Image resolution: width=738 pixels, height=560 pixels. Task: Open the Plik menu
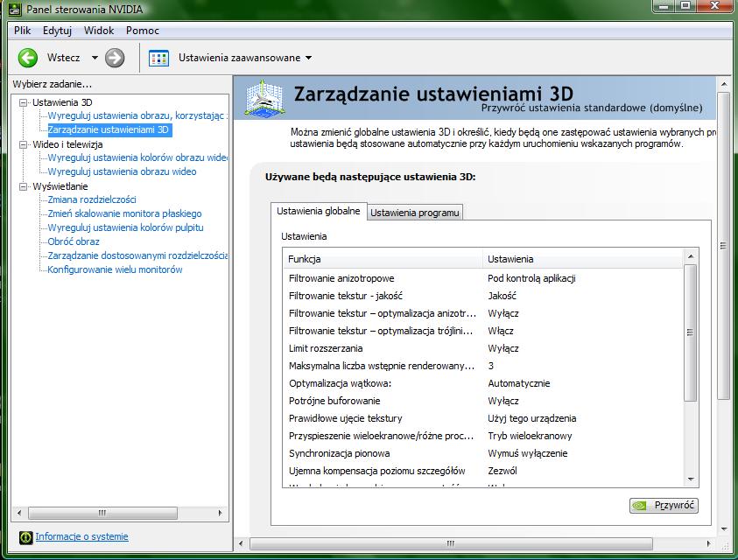tap(22, 31)
